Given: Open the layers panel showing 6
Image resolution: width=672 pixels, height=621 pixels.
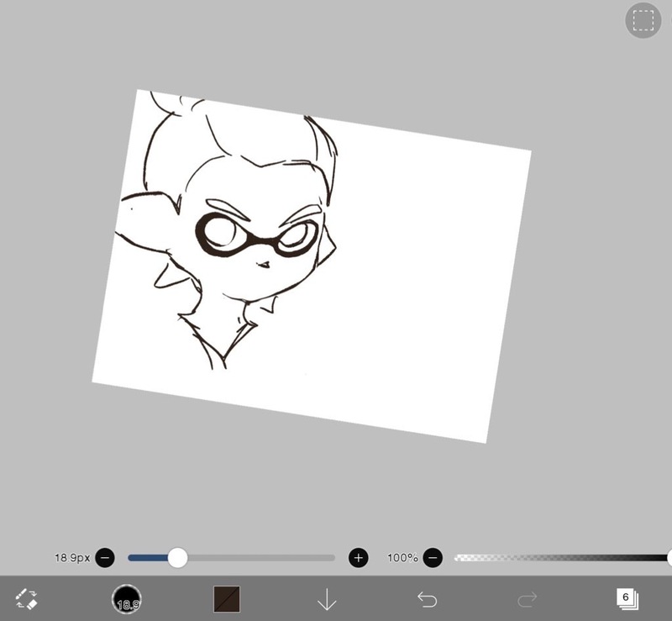Looking at the screenshot, I should click(627, 599).
